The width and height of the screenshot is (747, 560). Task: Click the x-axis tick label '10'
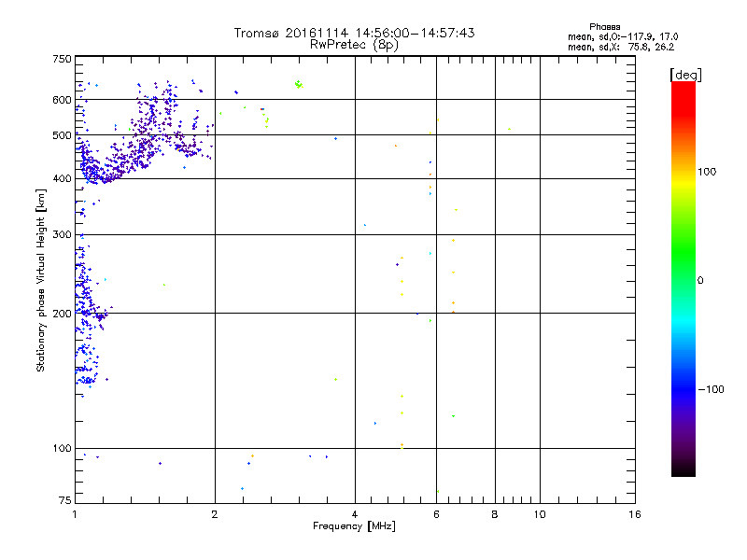[x=540, y=514]
